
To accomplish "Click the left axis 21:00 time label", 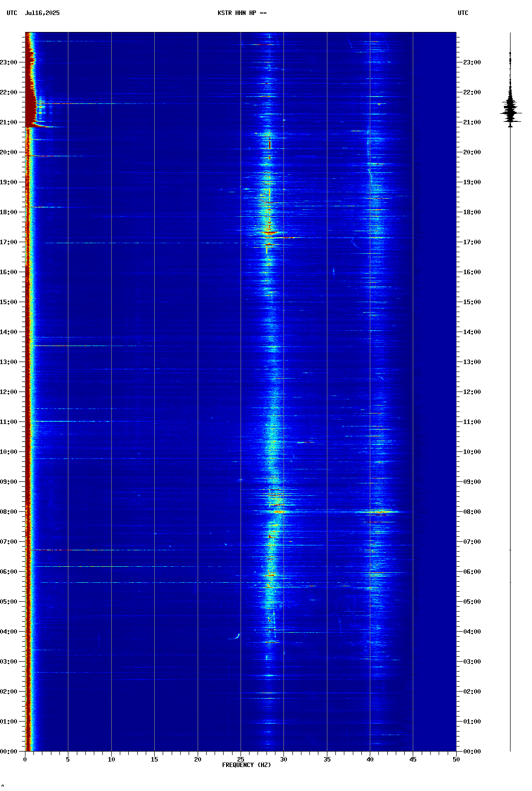I will [8, 122].
